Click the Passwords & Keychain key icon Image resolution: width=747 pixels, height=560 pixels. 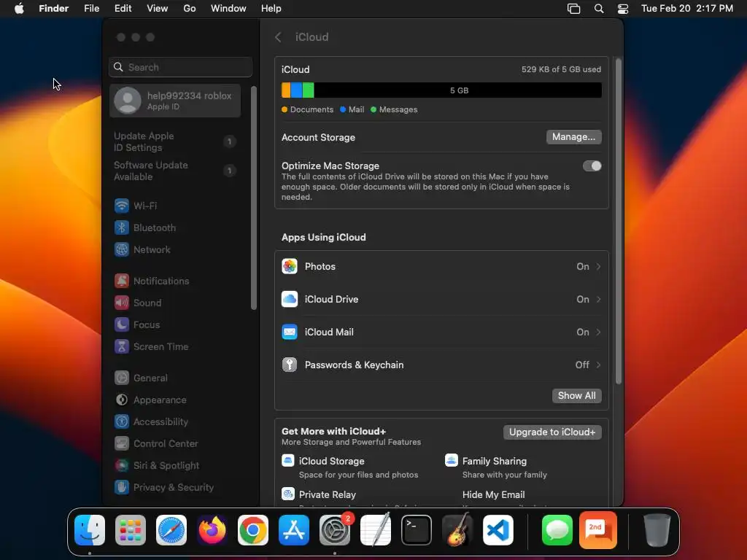[x=290, y=365]
